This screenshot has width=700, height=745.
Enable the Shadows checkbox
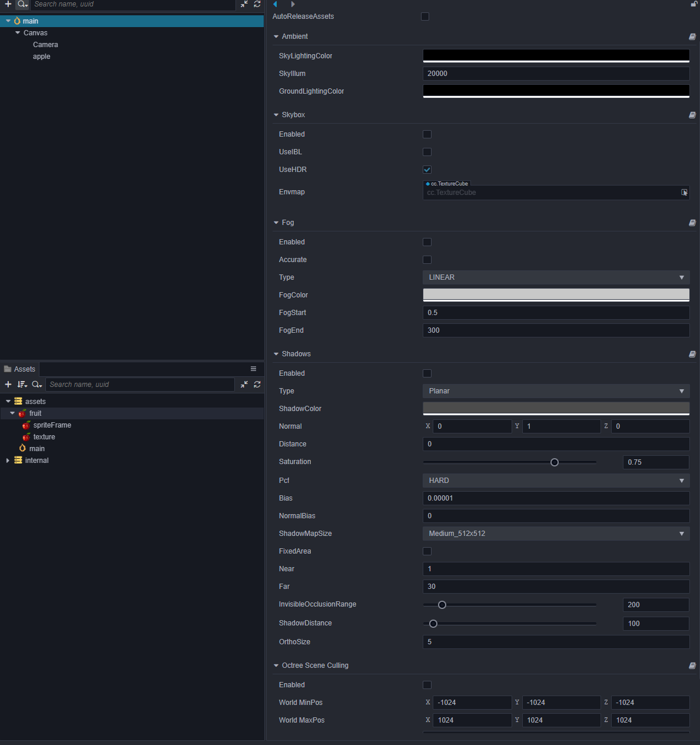point(427,373)
